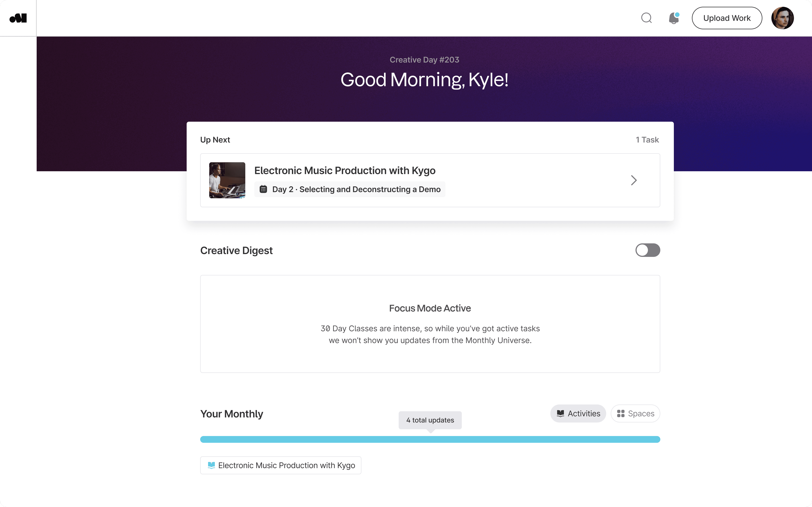Click the grid icon in Spaces tab

(621, 413)
